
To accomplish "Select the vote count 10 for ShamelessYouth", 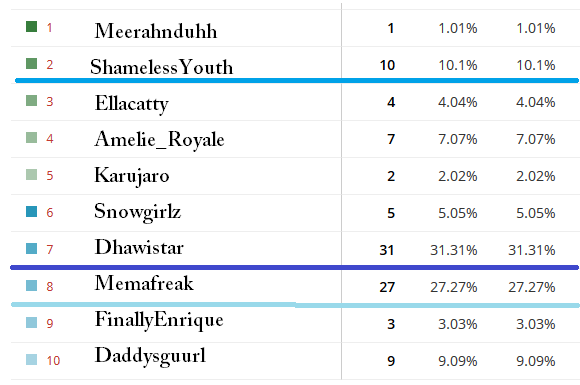I will click(387, 65).
